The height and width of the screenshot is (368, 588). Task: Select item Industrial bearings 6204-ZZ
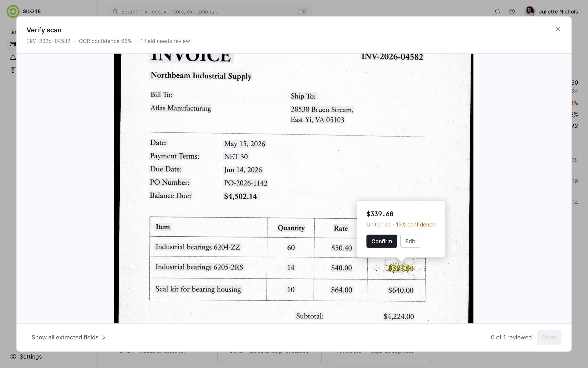click(198, 247)
